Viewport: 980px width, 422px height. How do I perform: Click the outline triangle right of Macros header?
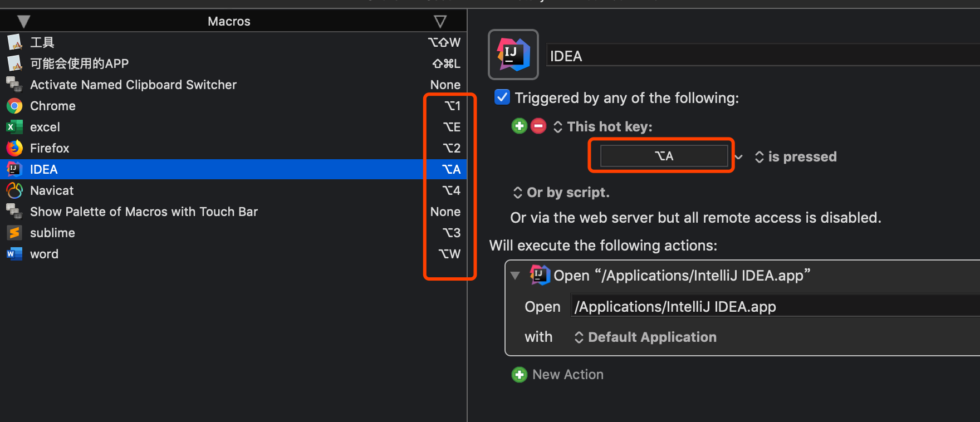point(440,22)
